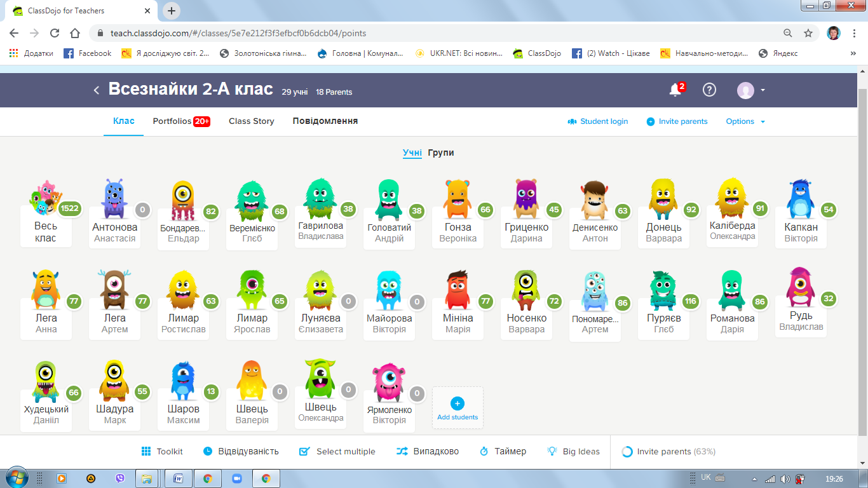Open a new browser tab
The height and width of the screenshot is (488, 868).
(172, 11)
